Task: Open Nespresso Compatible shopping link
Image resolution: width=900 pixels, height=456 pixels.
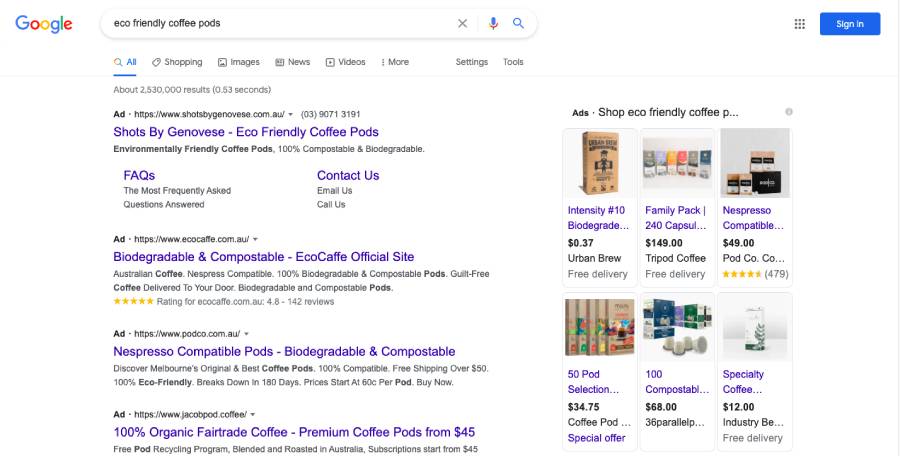Action: 753,218
